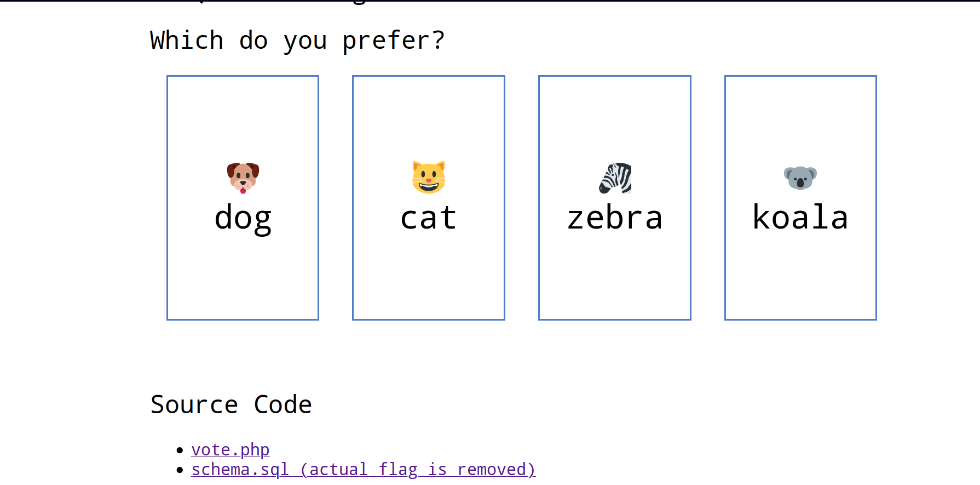The image size is (980, 485).
Task: Select the "koala" text label
Action: 800,218
